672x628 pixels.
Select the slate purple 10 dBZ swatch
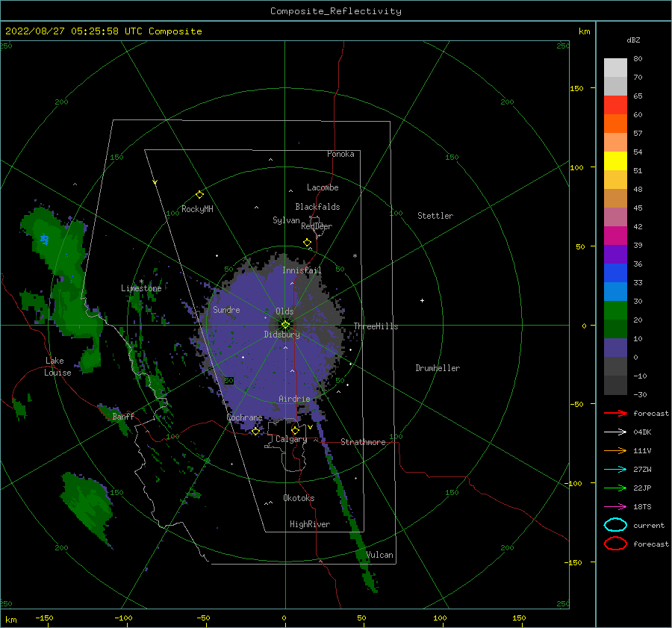[615, 348]
